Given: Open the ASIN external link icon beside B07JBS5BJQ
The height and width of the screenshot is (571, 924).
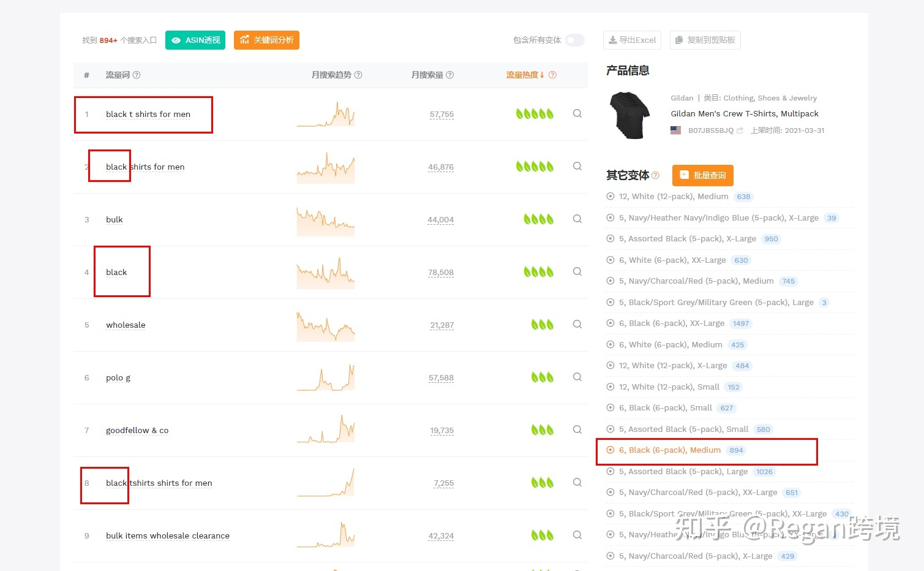Looking at the screenshot, I should coord(739,129).
